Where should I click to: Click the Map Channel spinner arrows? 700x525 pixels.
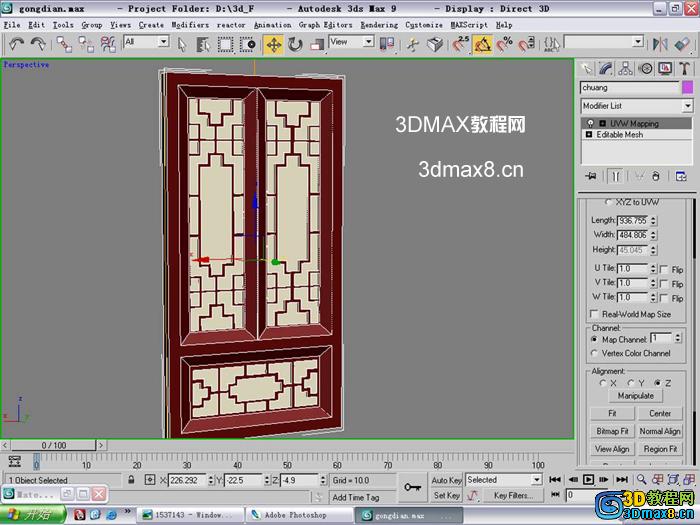pyautogui.click(x=678, y=338)
